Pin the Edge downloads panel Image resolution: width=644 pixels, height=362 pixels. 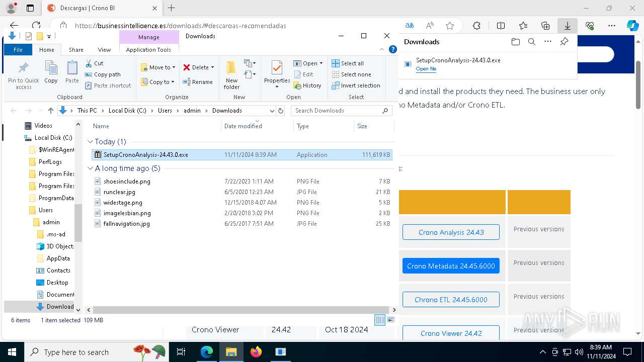(x=564, y=42)
